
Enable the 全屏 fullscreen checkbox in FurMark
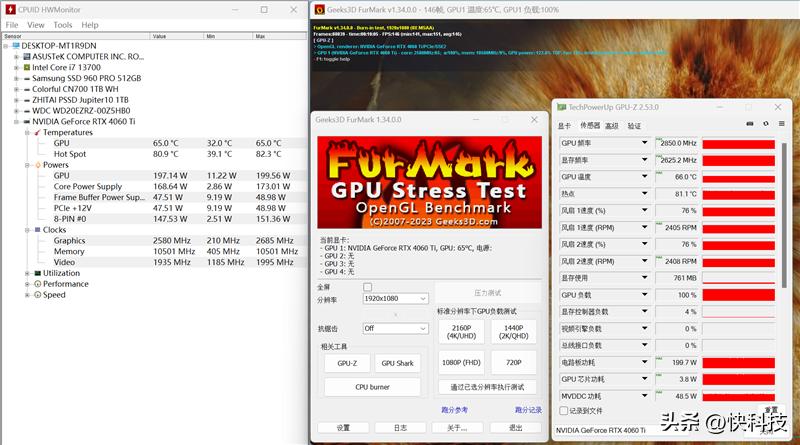[367, 287]
